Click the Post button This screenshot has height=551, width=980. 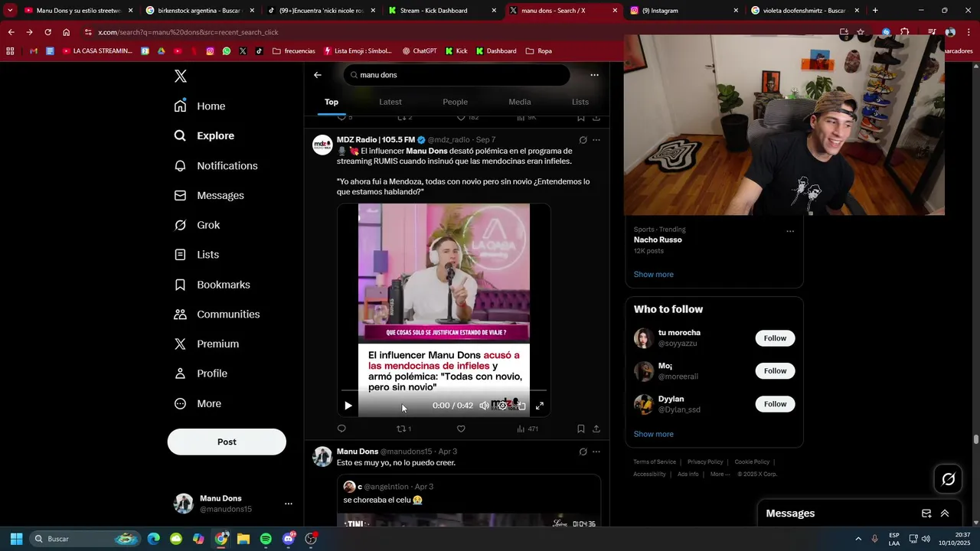227,442
